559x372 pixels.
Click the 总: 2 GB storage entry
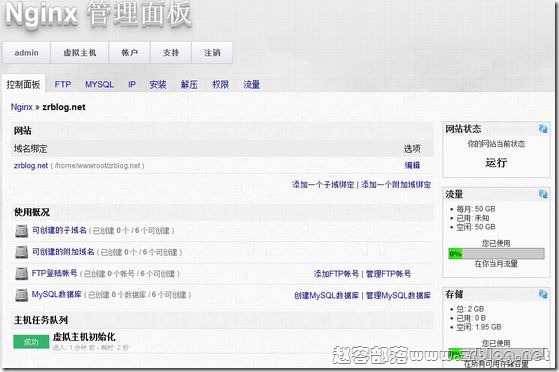pyautogui.click(x=470, y=309)
